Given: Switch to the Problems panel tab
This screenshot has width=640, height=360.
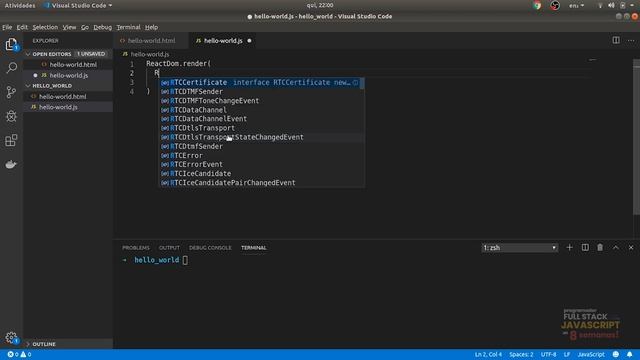Looking at the screenshot, I should (136, 248).
